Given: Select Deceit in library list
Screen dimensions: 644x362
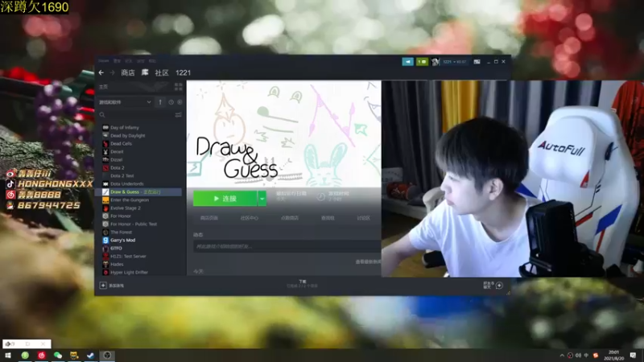Looking at the screenshot, I should 117,151.
